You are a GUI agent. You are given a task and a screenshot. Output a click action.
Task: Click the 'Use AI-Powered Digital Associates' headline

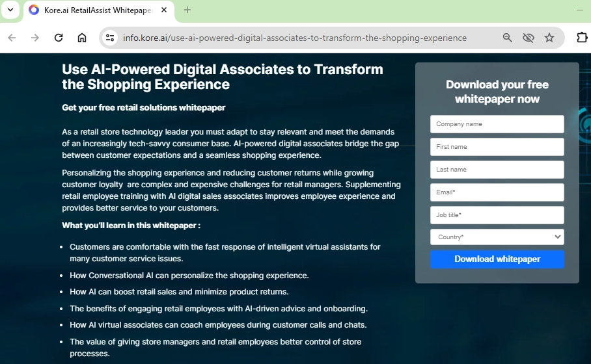(x=223, y=77)
